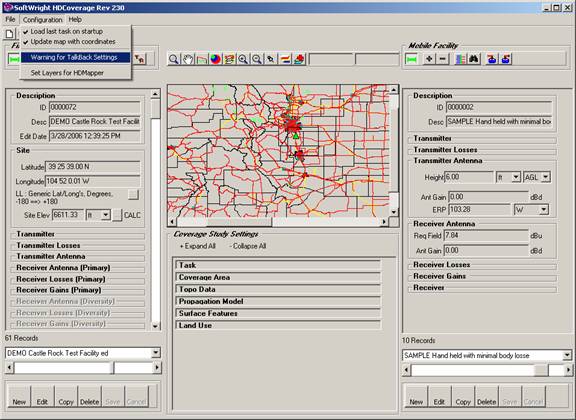Click the red coverage plot icon
576x420 pixels.
click(x=299, y=59)
